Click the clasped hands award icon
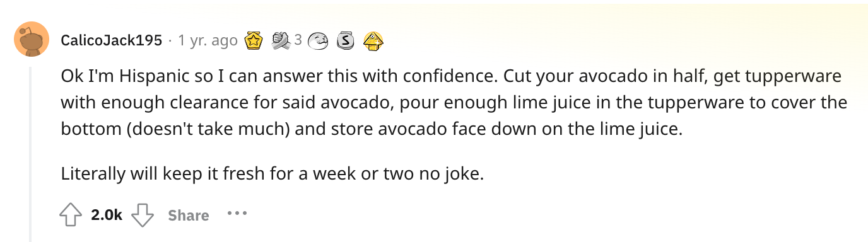This screenshot has height=242, width=868. (282, 41)
